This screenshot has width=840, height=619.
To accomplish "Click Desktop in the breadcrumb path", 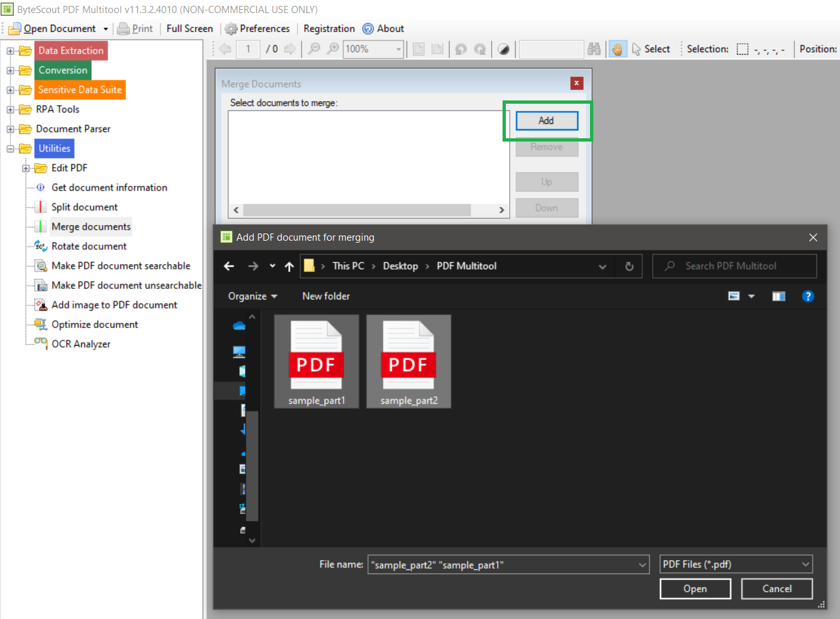I will pos(401,266).
